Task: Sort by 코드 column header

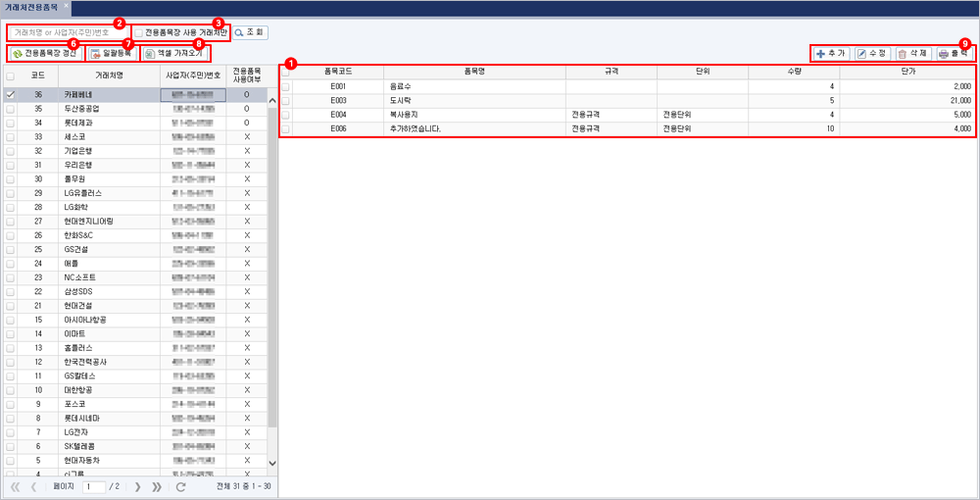Action: coord(38,75)
